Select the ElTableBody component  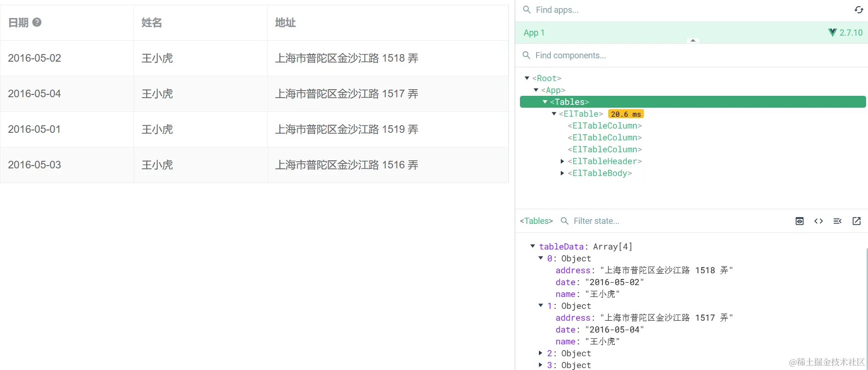click(600, 173)
